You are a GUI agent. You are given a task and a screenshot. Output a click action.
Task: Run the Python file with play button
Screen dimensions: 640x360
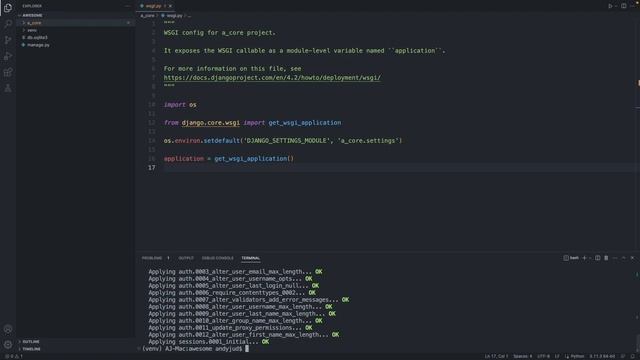point(610,6)
